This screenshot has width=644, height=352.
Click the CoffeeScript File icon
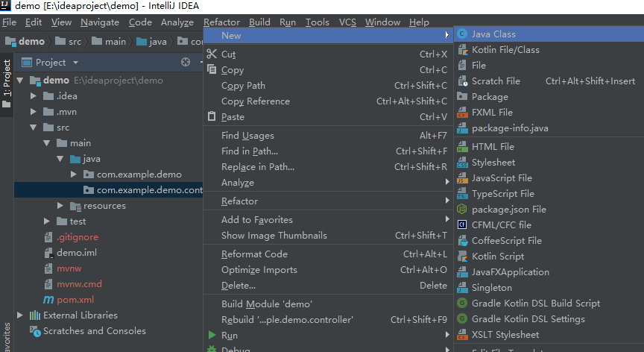click(462, 240)
